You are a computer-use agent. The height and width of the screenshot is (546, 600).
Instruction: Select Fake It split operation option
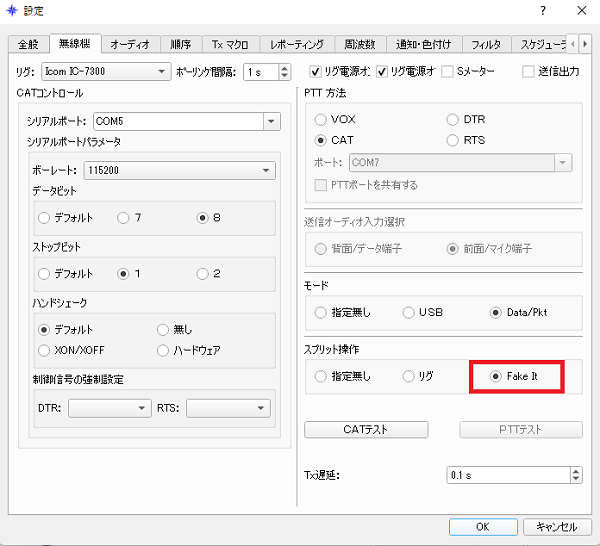point(497,377)
